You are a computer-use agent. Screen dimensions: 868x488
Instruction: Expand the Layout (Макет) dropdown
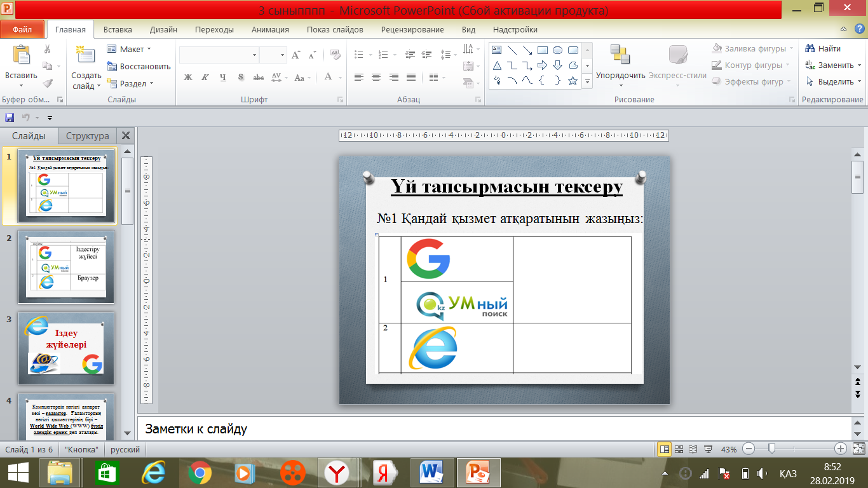click(x=130, y=49)
